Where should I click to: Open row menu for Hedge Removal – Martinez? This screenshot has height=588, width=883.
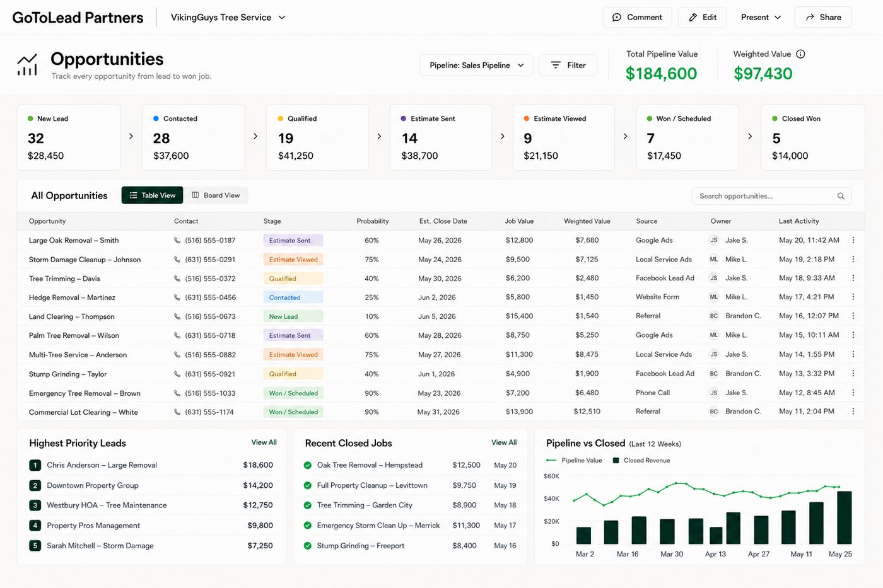pyautogui.click(x=853, y=297)
